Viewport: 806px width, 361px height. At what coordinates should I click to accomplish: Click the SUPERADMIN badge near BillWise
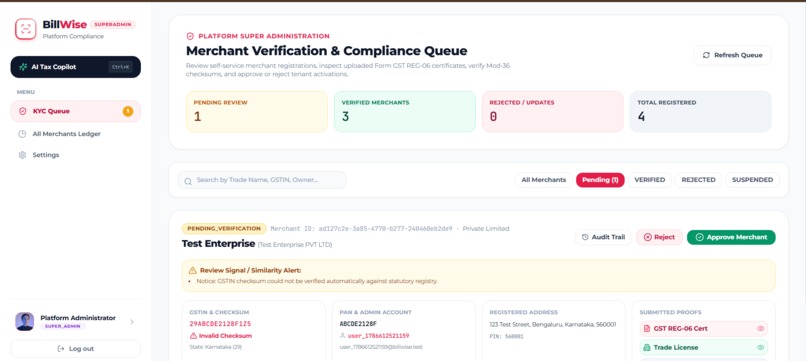click(x=113, y=24)
